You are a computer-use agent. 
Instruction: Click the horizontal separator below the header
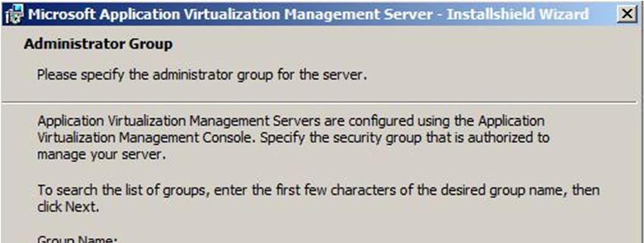click(x=322, y=101)
